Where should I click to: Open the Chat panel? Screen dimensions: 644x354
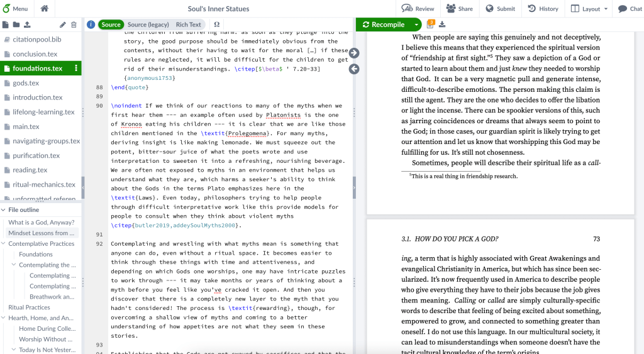pyautogui.click(x=630, y=9)
